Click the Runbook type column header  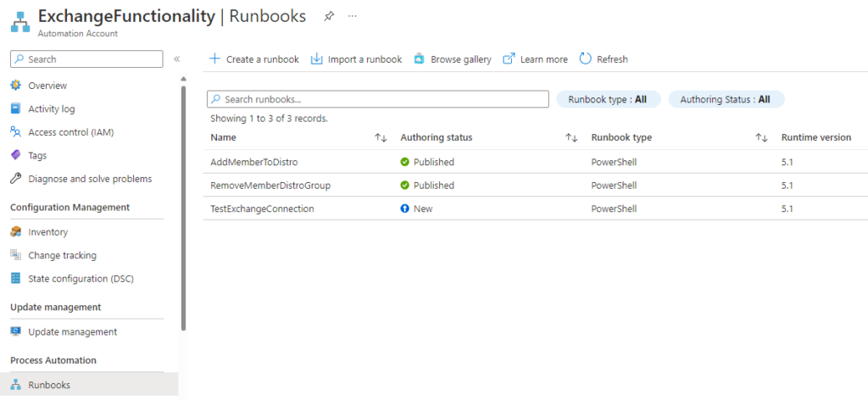point(621,137)
